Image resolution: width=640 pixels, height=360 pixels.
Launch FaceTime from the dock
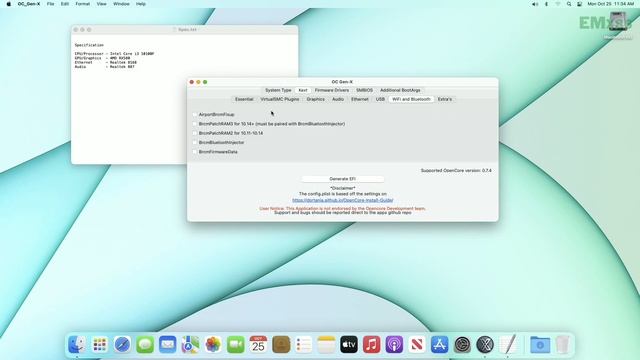coord(236,345)
